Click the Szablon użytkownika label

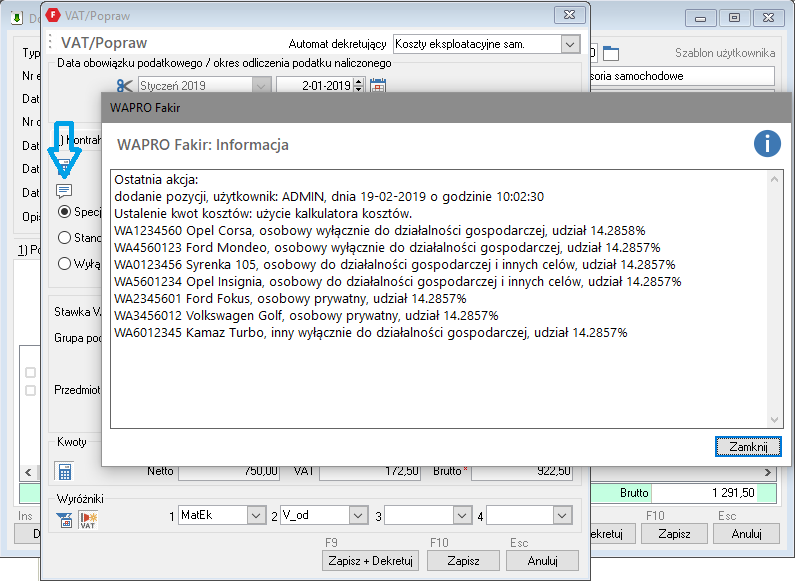pyautogui.click(x=725, y=53)
